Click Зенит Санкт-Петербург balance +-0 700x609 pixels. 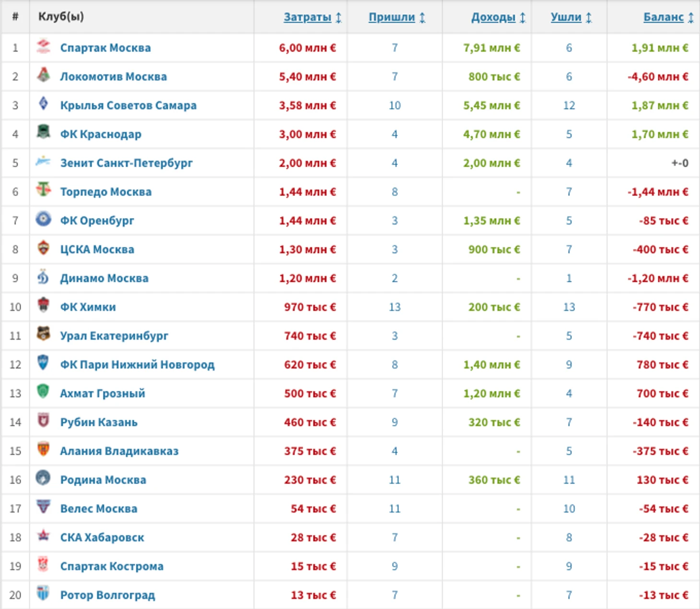click(680, 163)
